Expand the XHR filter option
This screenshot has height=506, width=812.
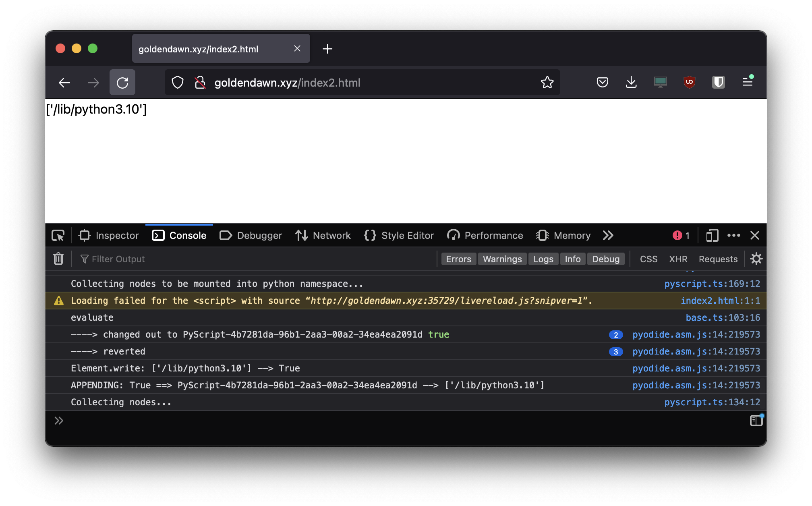(x=678, y=259)
